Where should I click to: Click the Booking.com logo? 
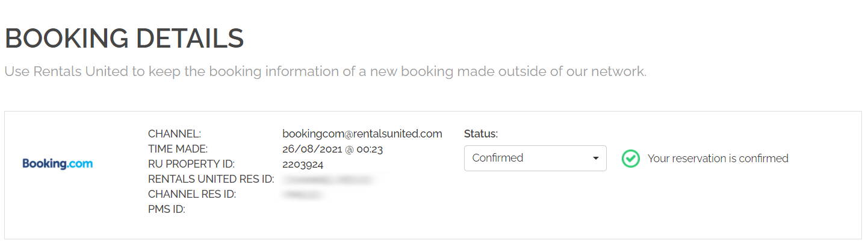pos(58,163)
